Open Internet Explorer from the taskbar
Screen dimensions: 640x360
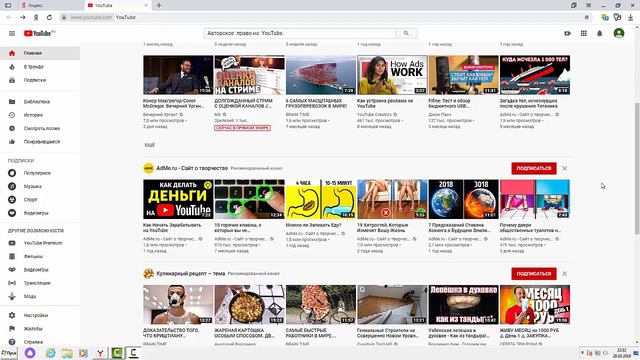tap(51, 353)
